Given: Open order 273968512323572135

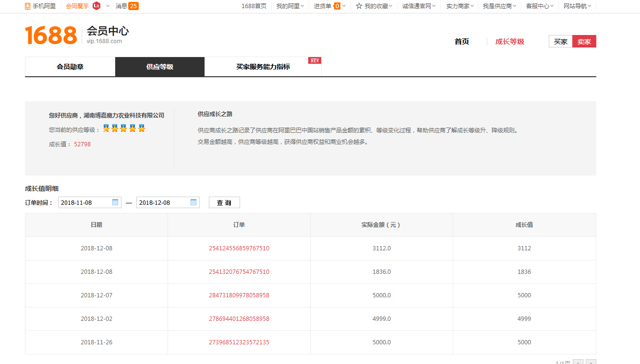Looking at the screenshot, I should pyautogui.click(x=239, y=342).
